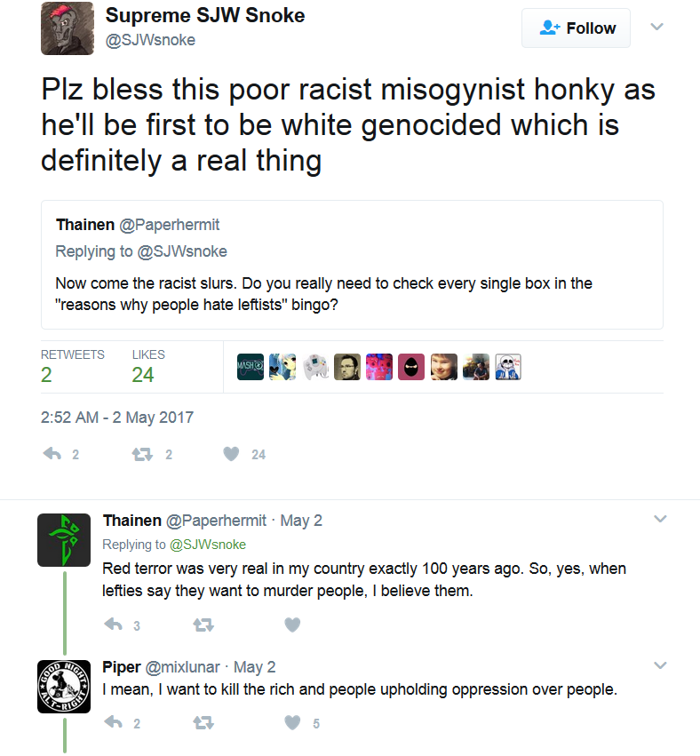Image resolution: width=700 pixels, height=756 pixels.
Task: Open the main tweet's options chevron
Action: (656, 27)
